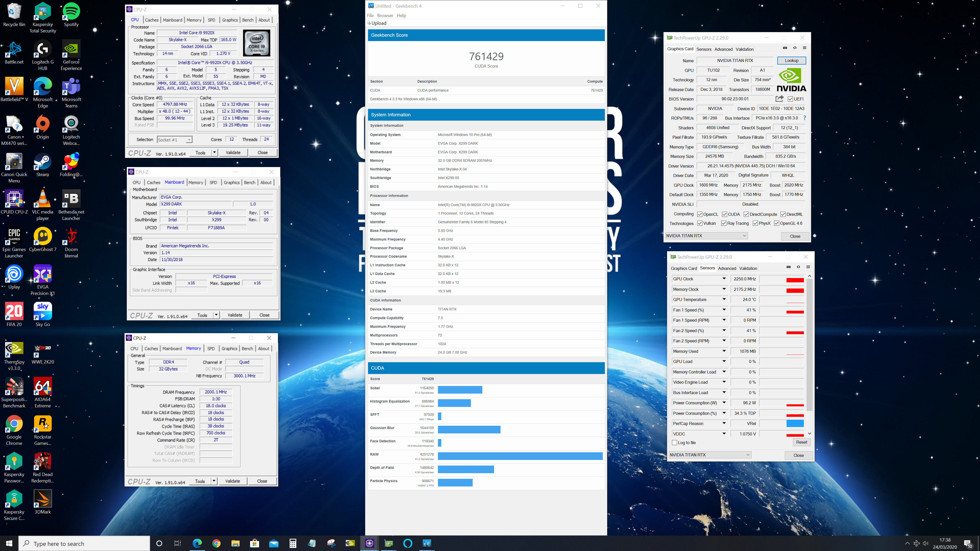Screen dimensions: 980x551
Task: Open Google Chrome from the taskbar
Action: coord(216,543)
